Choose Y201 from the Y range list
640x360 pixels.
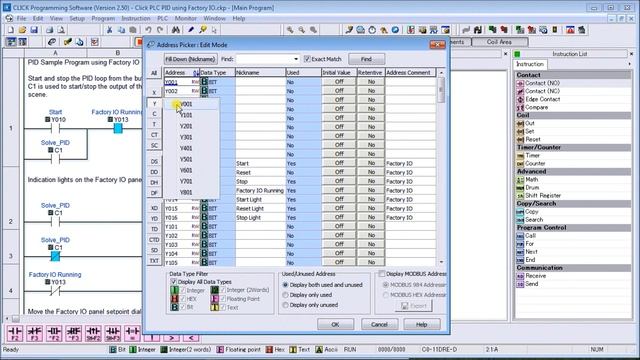tap(186, 126)
